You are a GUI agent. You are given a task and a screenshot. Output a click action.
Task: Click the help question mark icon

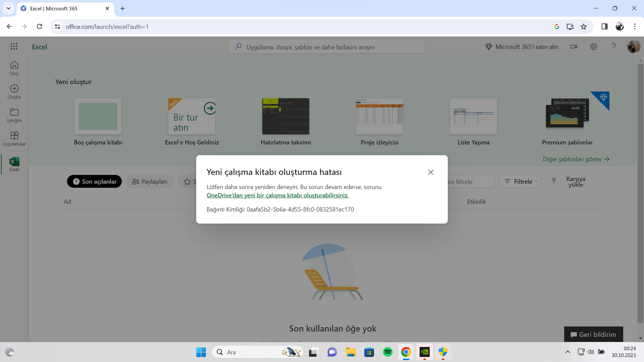coord(613,47)
